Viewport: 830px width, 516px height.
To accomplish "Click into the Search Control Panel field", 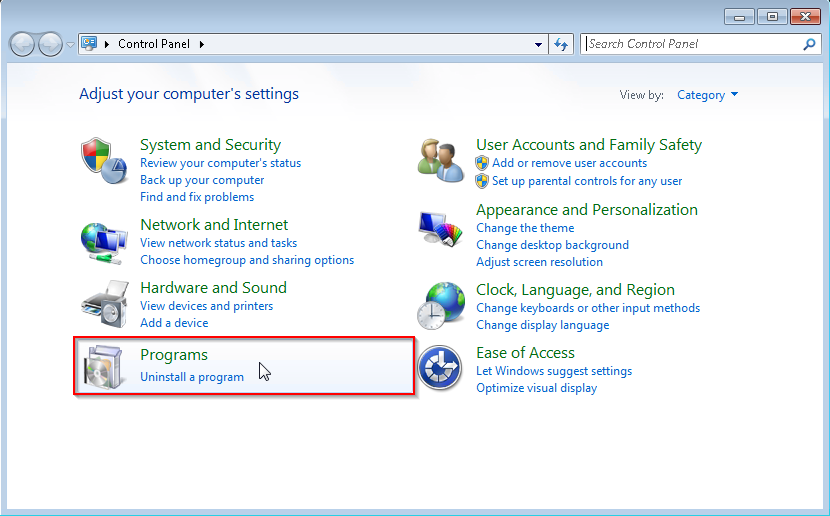I will click(x=690, y=44).
